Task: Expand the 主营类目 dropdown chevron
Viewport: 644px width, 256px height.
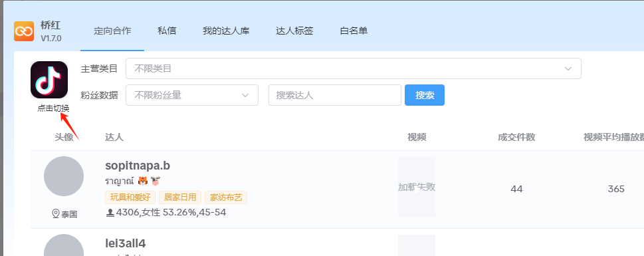Action: (x=568, y=68)
